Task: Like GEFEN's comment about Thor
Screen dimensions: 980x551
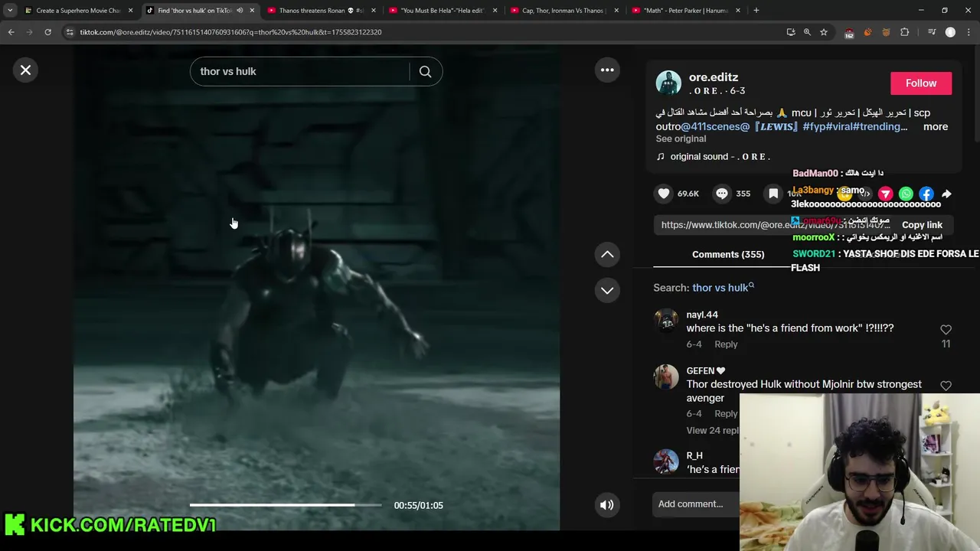Action: [946, 386]
